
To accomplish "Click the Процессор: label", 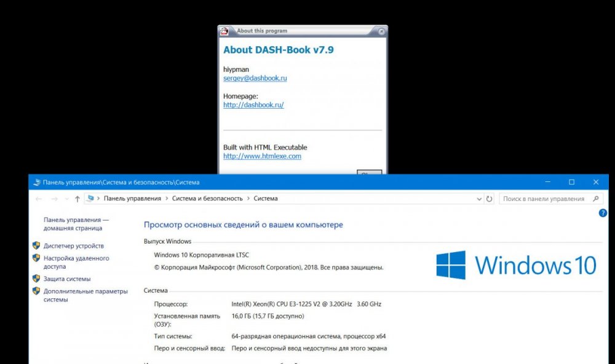I will (x=170, y=304).
